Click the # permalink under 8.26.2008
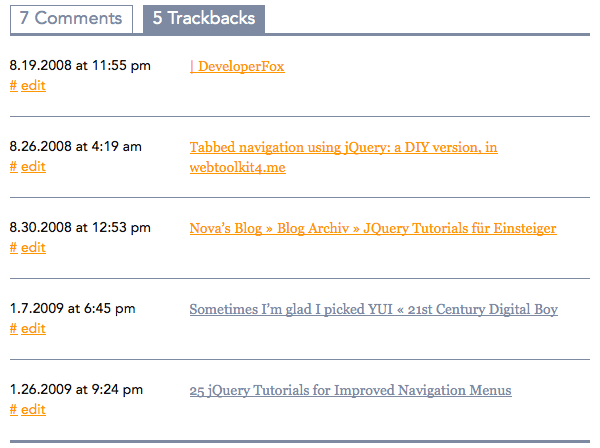 [x=13, y=167]
